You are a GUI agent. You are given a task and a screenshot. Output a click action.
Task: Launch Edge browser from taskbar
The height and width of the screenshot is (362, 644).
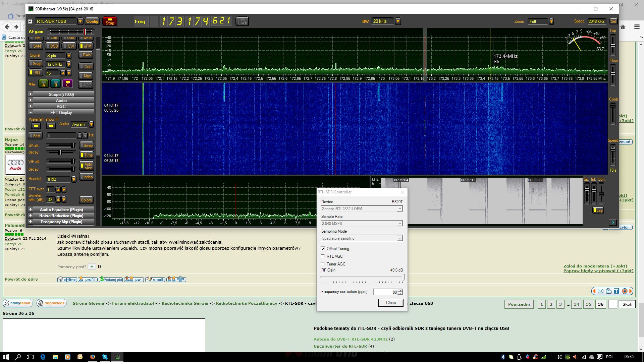click(x=43, y=357)
